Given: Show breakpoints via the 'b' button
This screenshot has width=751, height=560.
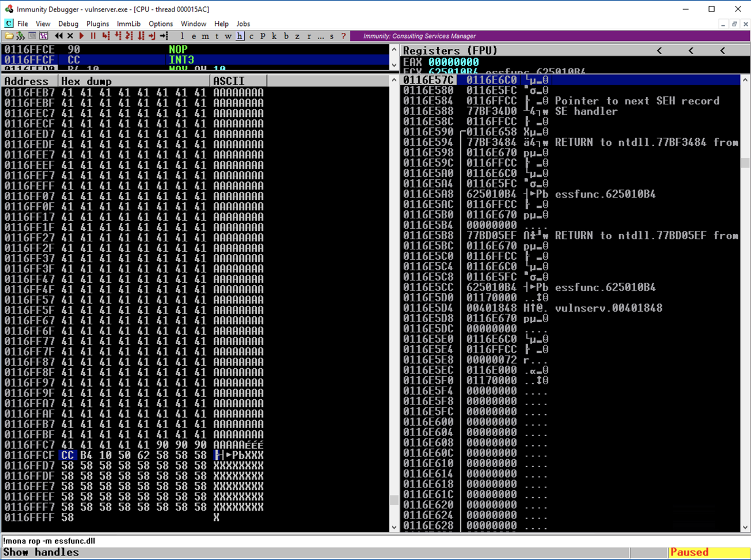Looking at the screenshot, I should click(x=286, y=36).
